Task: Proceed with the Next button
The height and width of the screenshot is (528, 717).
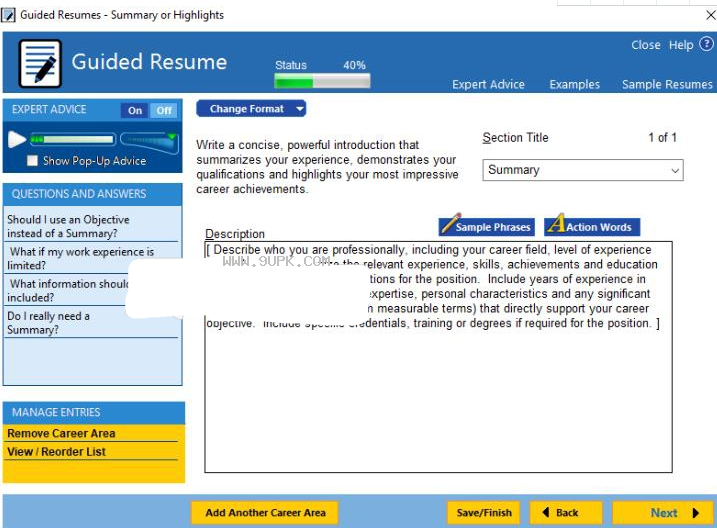Action: (x=663, y=513)
